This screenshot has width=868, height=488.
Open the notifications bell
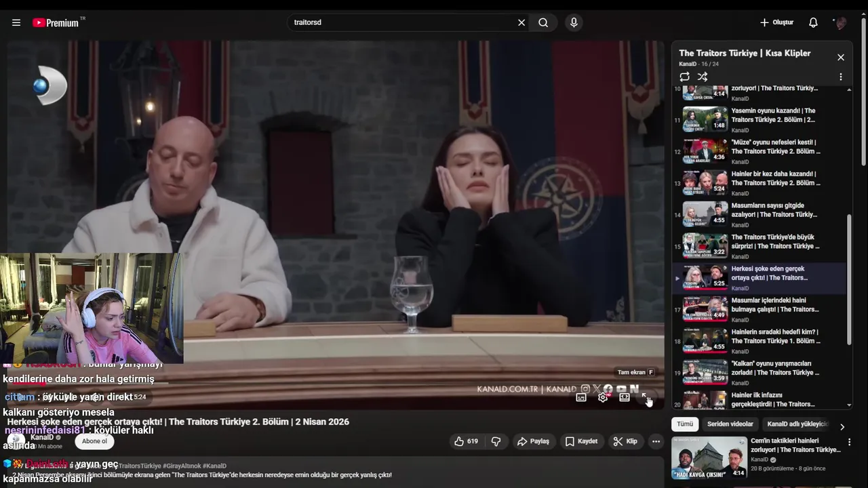coord(813,22)
